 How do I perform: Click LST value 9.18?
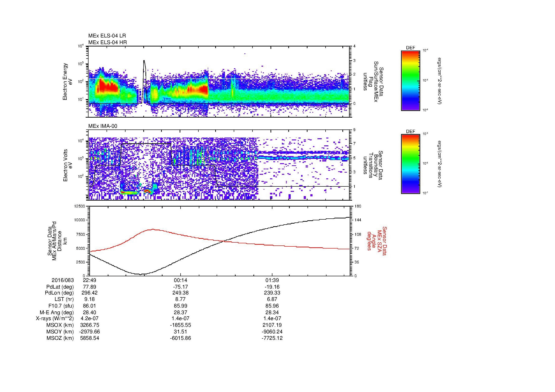[x=90, y=299]
